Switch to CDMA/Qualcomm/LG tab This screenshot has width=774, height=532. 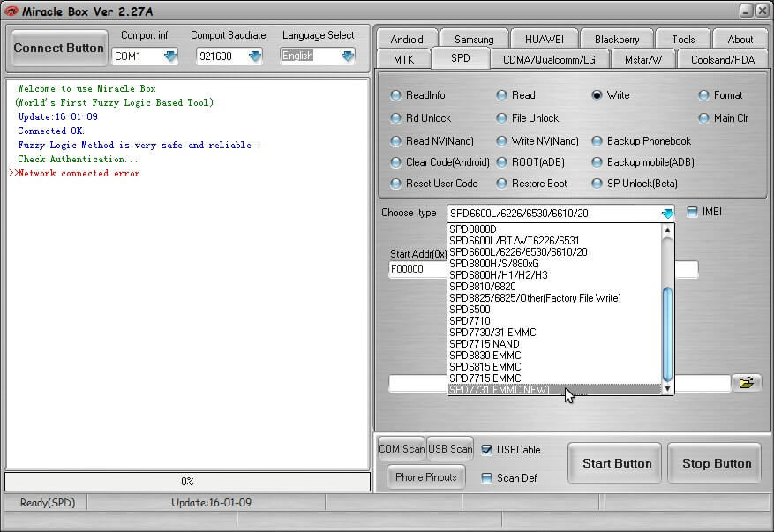549,60
